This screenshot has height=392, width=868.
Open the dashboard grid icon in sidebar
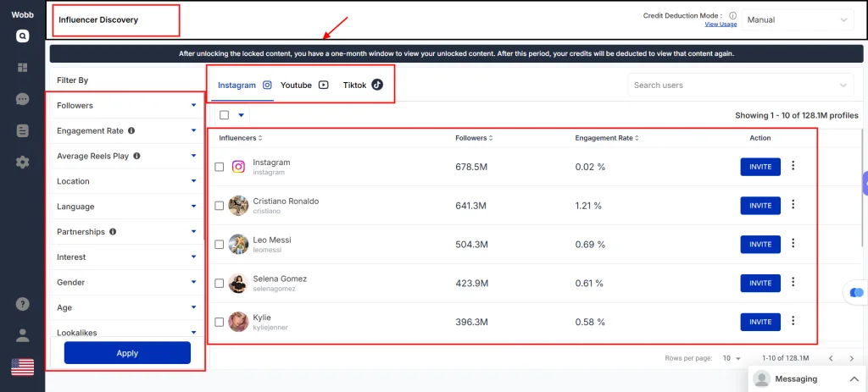tap(22, 68)
